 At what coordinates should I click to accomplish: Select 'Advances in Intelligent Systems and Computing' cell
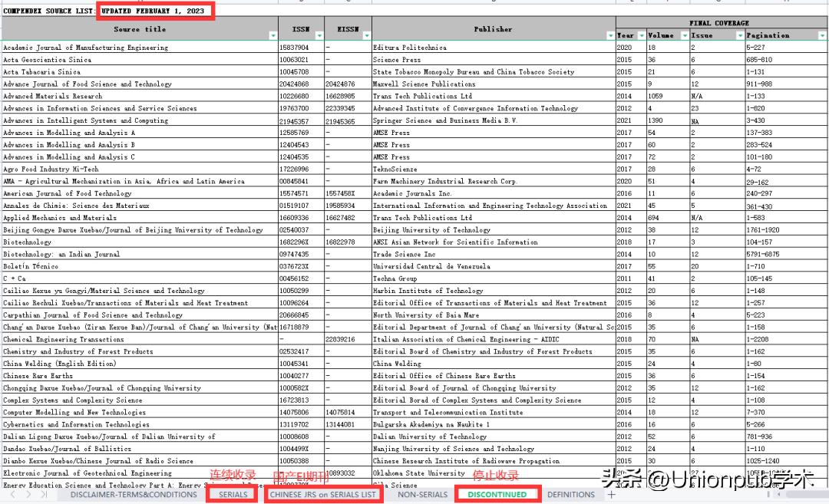coord(140,120)
